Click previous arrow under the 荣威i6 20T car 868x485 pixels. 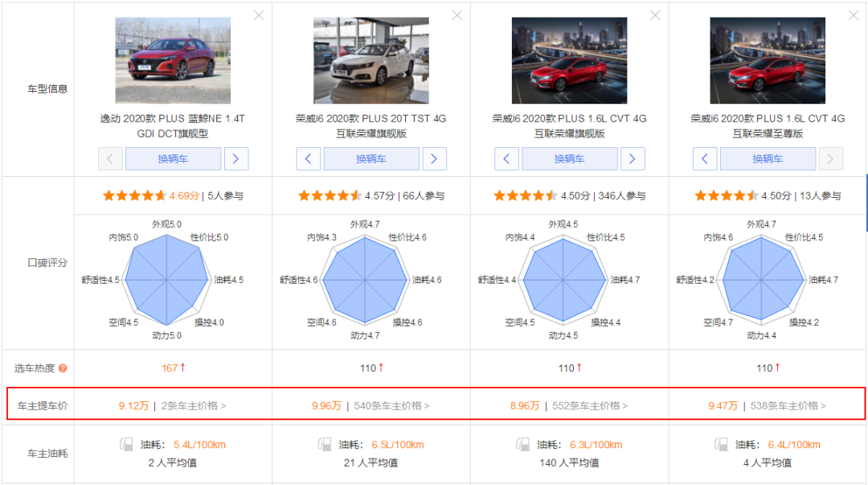(309, 158)
